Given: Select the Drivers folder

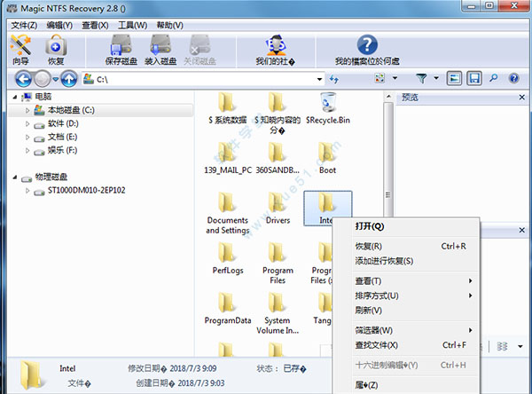Looking at the screenshot, I should pos(278,209).
